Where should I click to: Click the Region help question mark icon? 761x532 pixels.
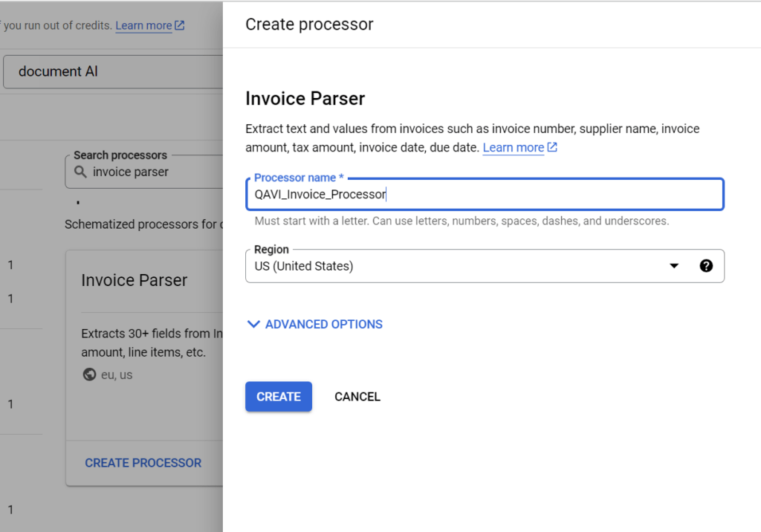click(706, 266)
